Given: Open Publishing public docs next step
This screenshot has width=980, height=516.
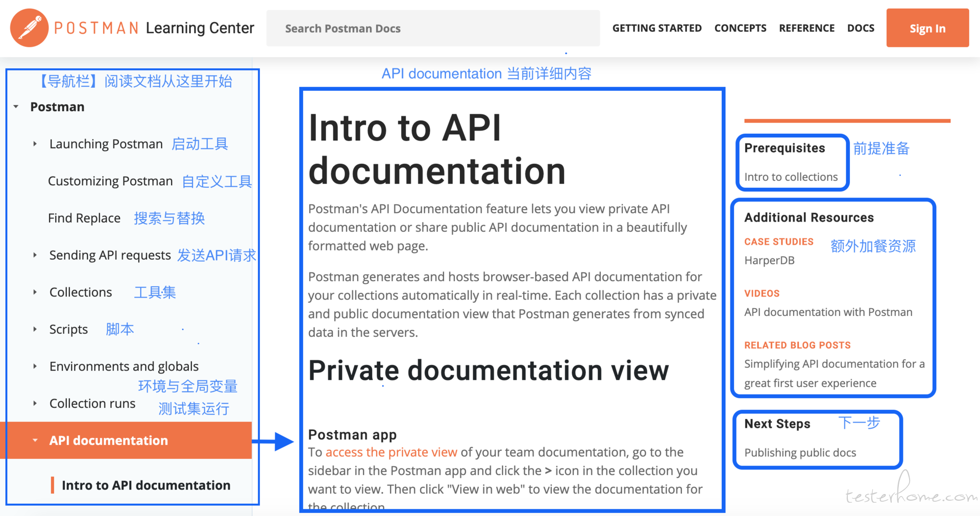Looking at the screenshot, I should [x=800, y=453].
